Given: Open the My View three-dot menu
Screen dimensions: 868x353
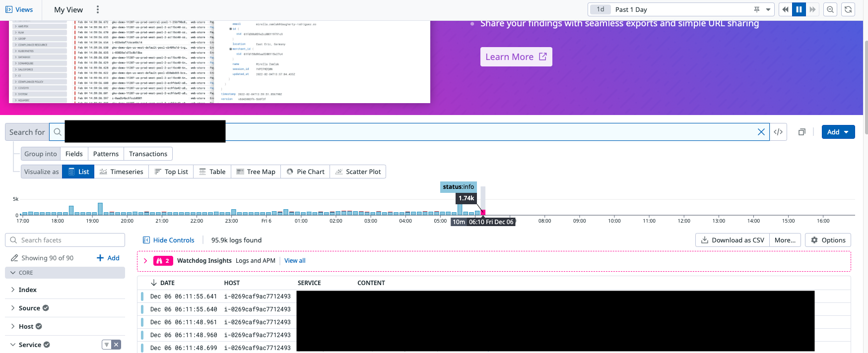Looking at the screenshot, I should tap(98, 9).
